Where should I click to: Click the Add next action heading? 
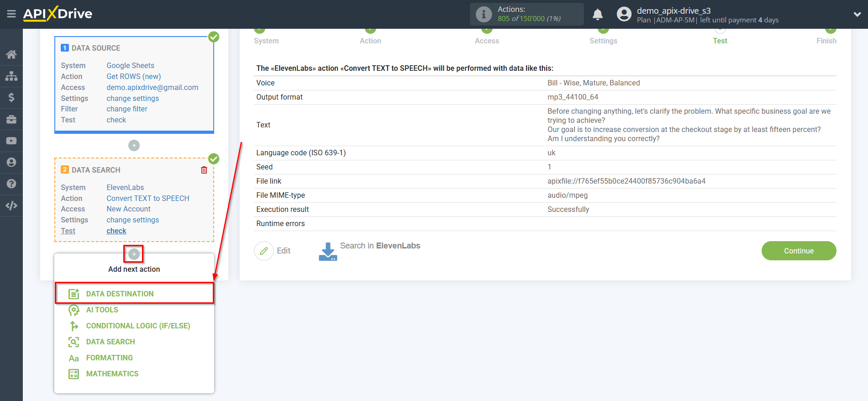pos(134,269)
